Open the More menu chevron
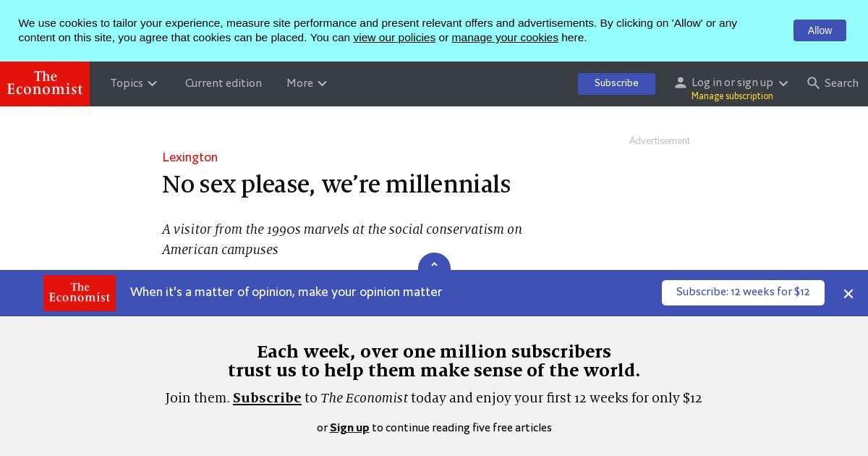The height and width of the screenshot is (456, 868). 323,84
